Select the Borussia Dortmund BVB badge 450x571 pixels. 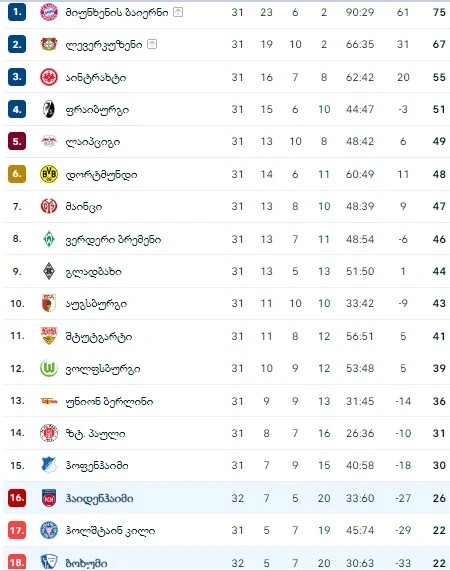tap(49, 174)
